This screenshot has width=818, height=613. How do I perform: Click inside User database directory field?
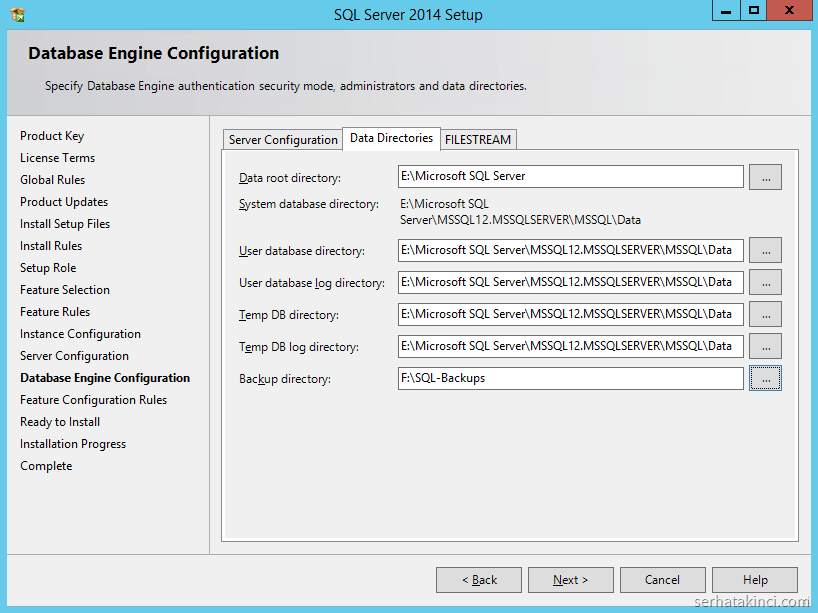pos(570,251)
